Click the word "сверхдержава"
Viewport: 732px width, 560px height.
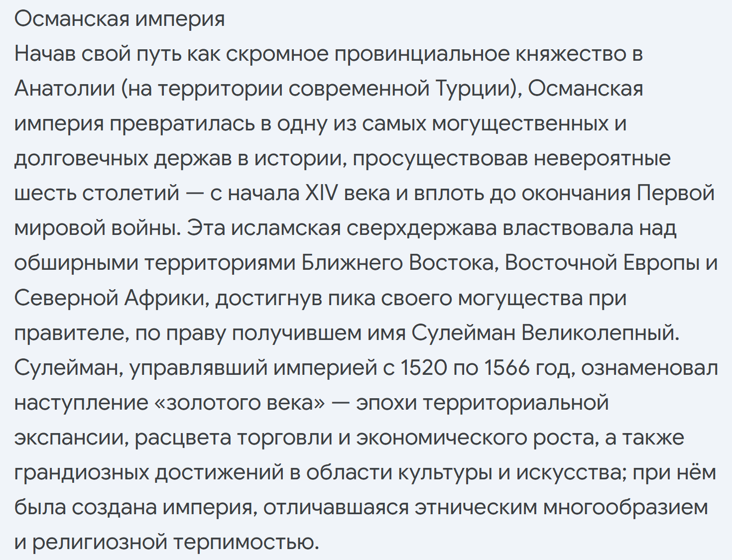click(421, 228)
